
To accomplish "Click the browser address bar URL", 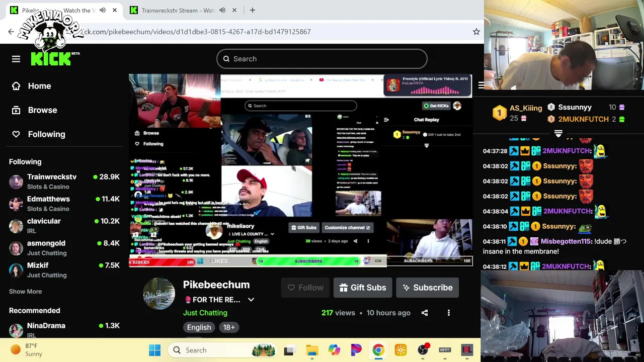I will 196,32.
